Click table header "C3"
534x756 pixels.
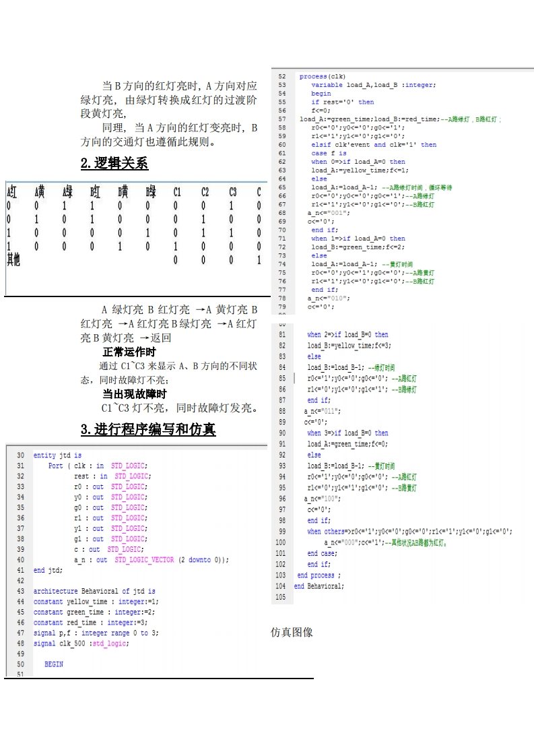pos(233,192)
